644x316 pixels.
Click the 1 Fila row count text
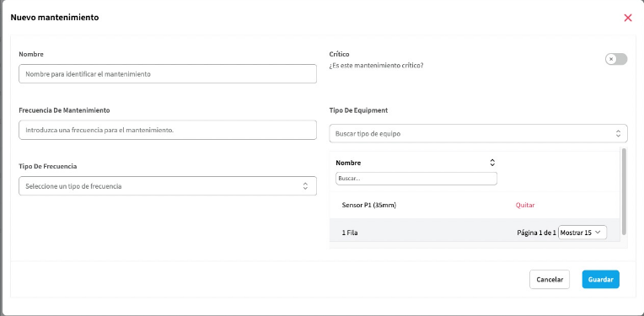coord(350,233)
